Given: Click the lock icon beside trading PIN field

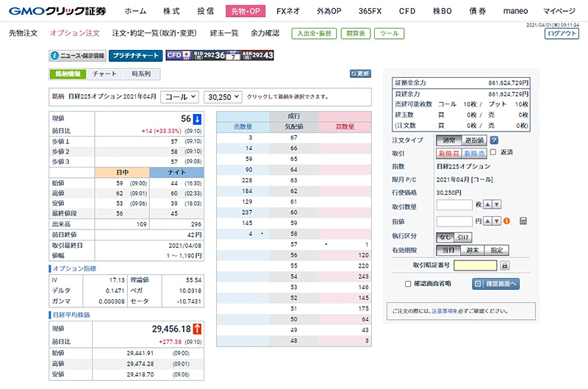Looking at the screenshot, I should [x=505, y=265].
